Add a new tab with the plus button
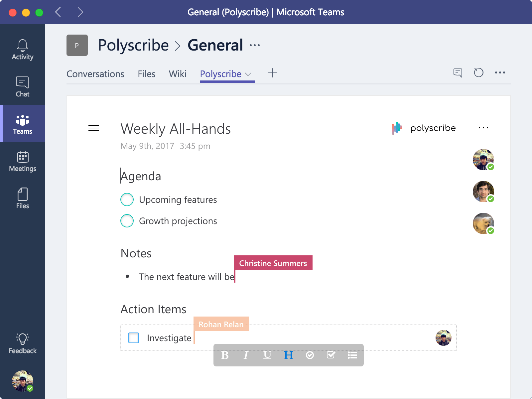Screen dimensions: 532x399 (x=273, y=73)
